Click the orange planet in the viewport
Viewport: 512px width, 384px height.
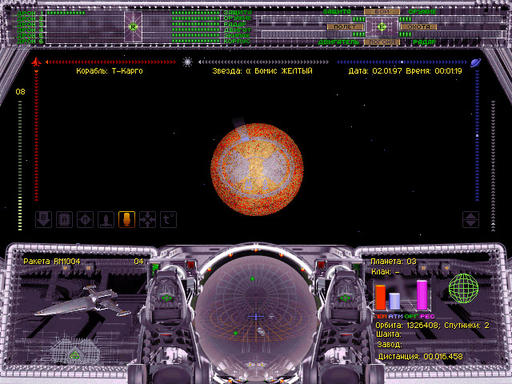tap(257, 170)
